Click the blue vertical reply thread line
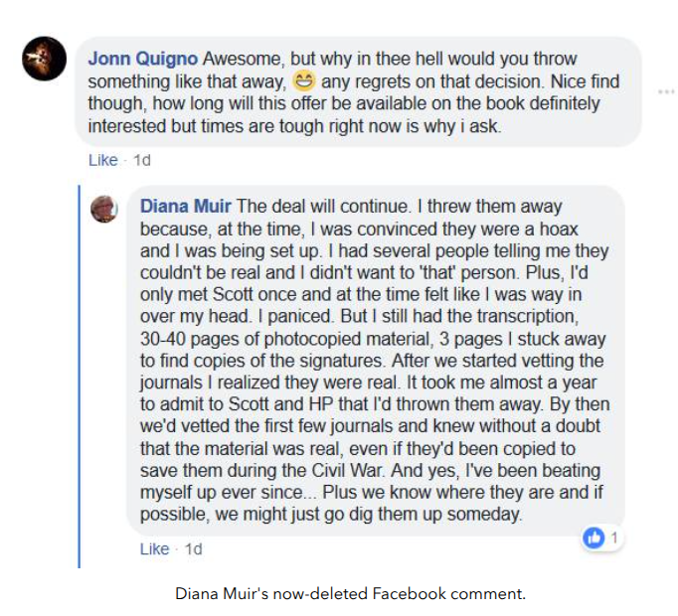678x616 pixels. (79, 376)
